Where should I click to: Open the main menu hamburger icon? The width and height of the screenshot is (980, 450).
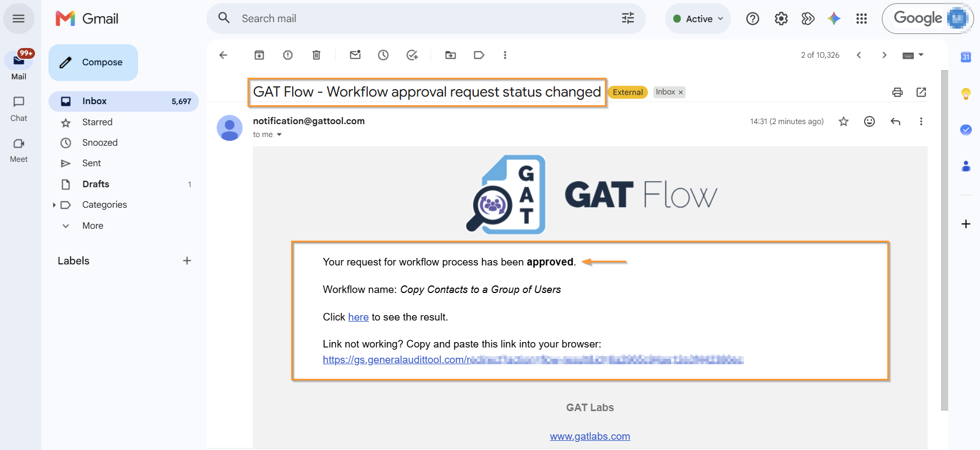18,18
